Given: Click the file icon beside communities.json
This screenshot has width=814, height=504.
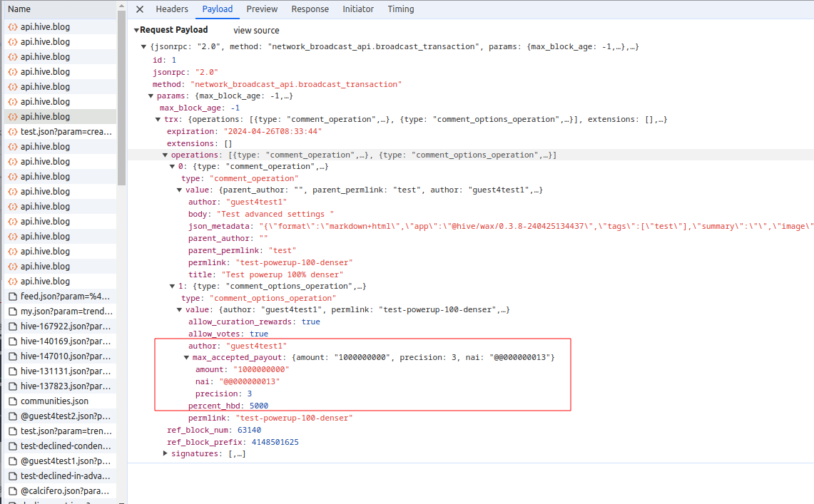Looking at the screenshot, I should coord(12,401).
